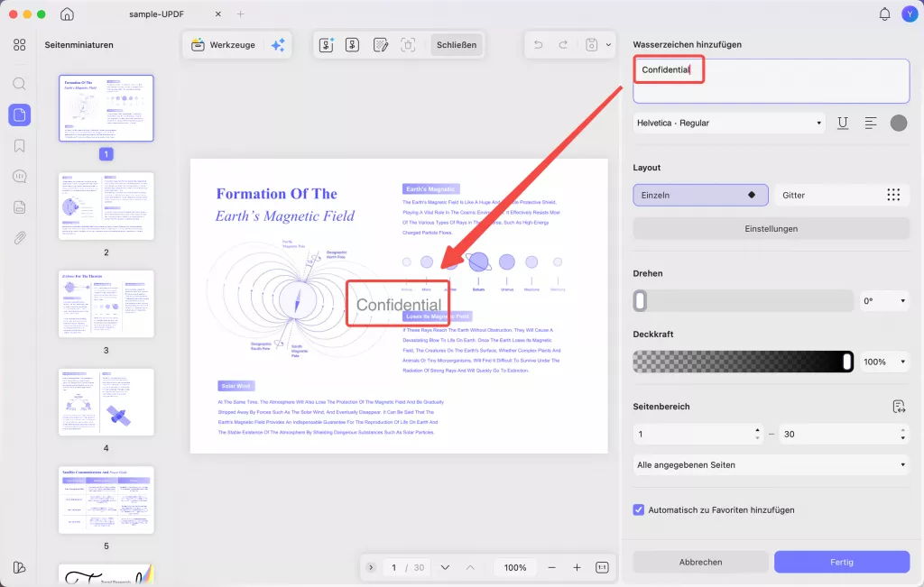Click the start page field showing 1
924x587 pixels.
pyautogui.click(x=698, y=434)
